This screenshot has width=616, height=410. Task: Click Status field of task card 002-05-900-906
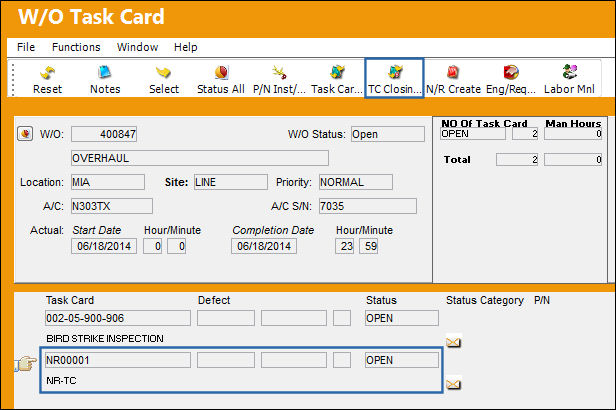pyautogui.click(x=402, y=318)
